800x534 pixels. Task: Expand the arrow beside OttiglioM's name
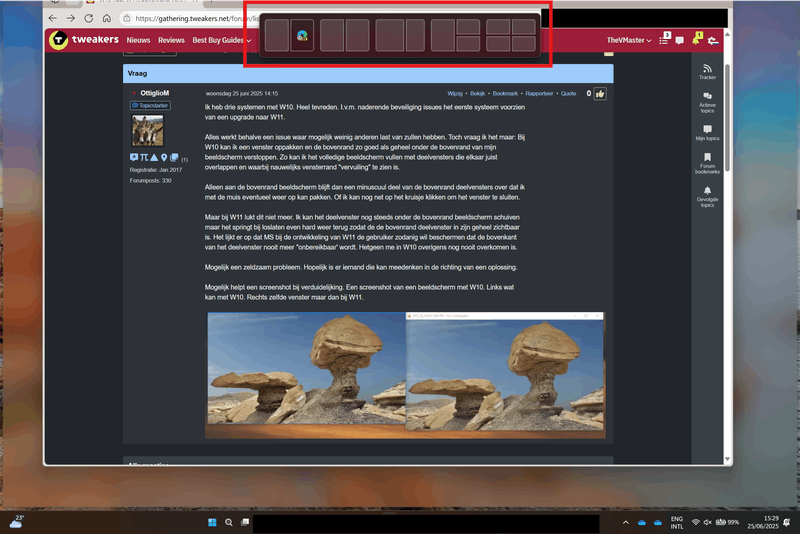click(x=134, y=93)
